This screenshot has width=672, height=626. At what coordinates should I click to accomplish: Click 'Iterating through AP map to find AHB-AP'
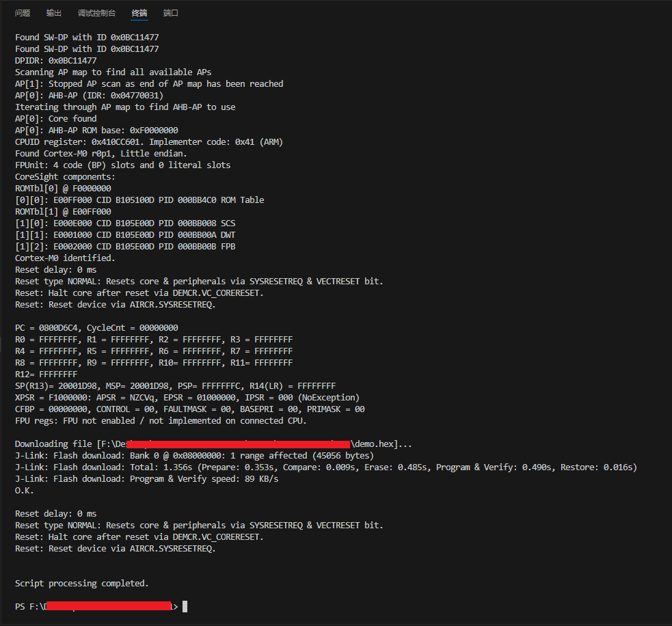tap(125, 107)
